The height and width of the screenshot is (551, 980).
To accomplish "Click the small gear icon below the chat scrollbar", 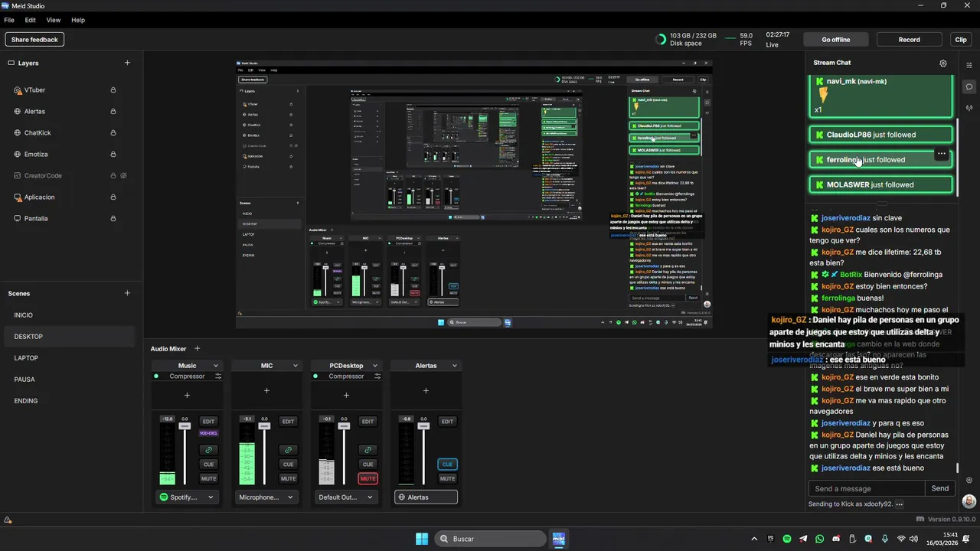I will [x=969, y=481].
